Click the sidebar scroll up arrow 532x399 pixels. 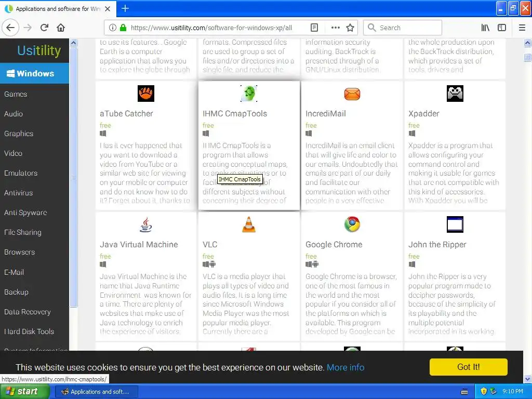(x=74, y=43)
